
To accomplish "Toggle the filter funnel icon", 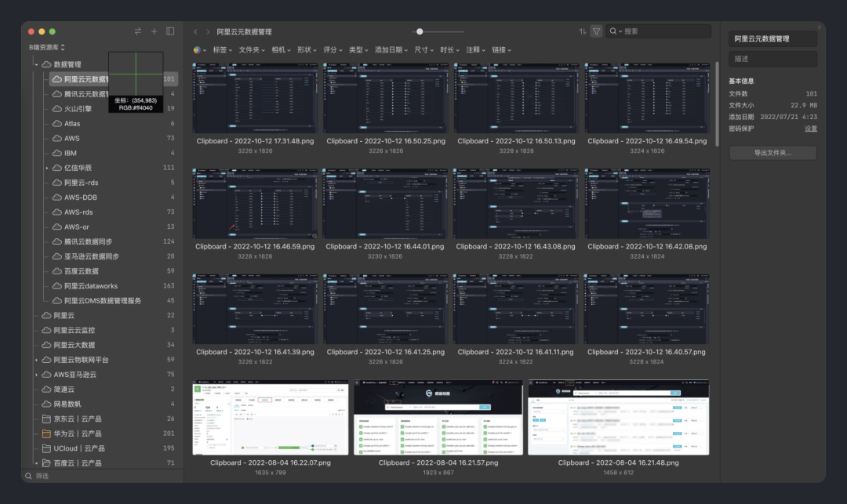I will click(596, 31).
